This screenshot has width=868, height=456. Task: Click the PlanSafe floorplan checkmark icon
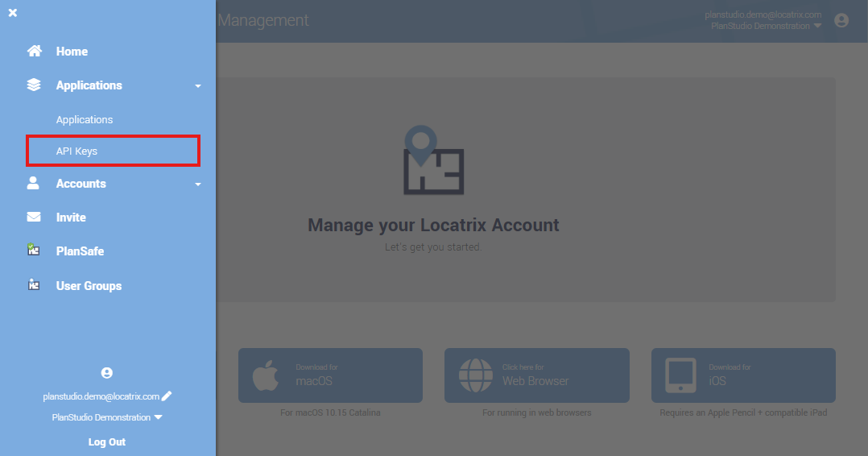pos(33,249)
